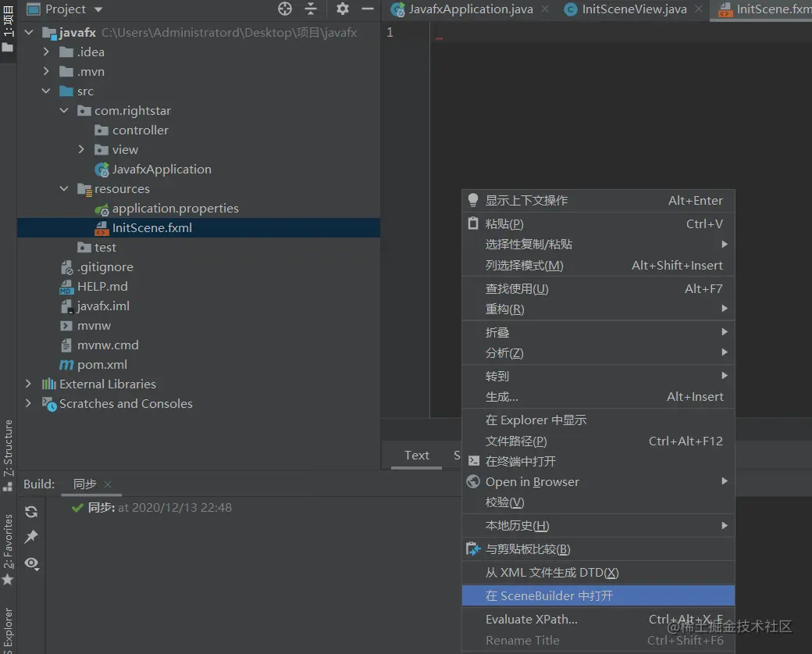This screenshot has width=812, height=654.
Task: Open Project panel settings gear
Action: 341,9
